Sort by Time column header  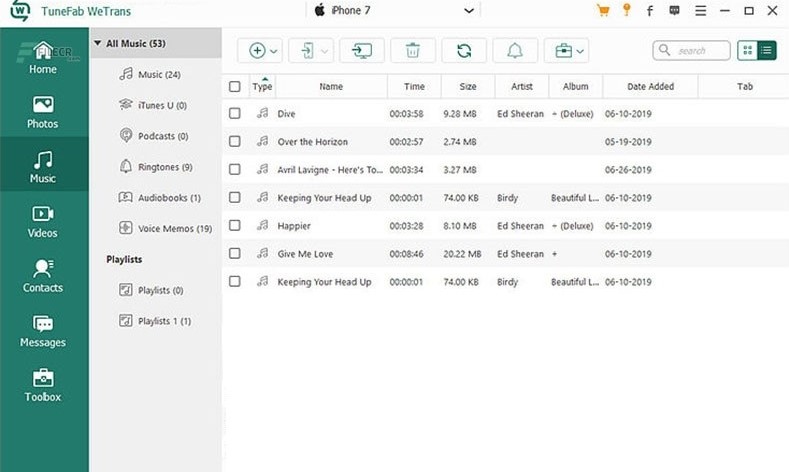[x=414, y=87]
